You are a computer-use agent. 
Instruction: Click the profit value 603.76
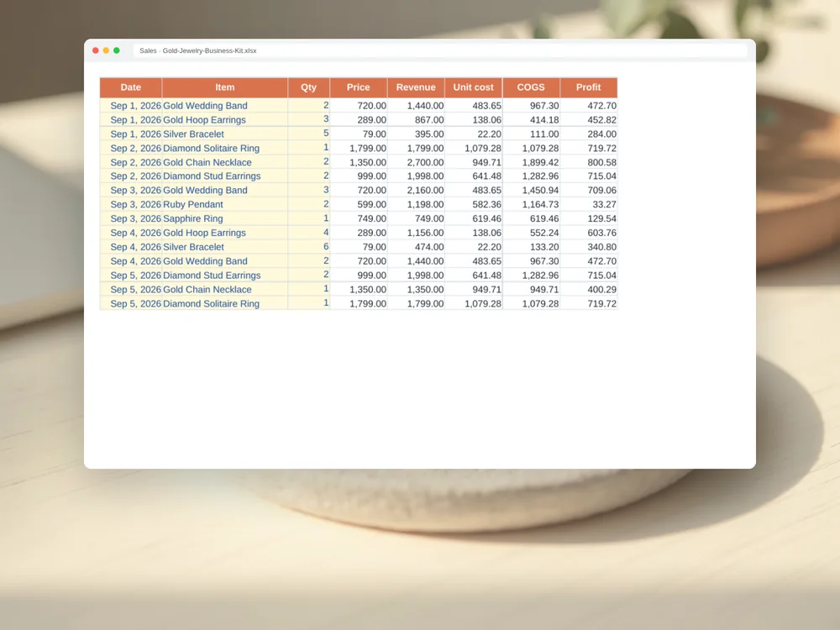coord(601,233)
